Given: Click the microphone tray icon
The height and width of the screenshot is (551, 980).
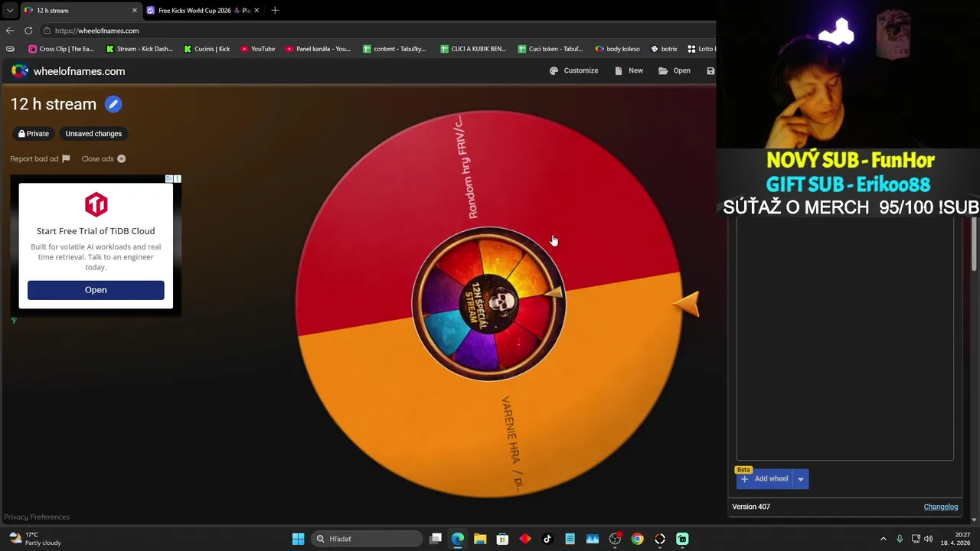Looking at the screenshot, I should [900, 539].
